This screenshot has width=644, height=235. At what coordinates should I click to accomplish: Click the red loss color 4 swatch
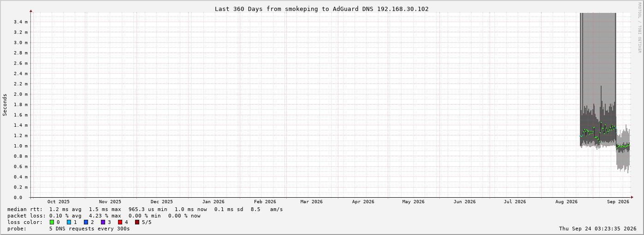click(x=120, y=222)
